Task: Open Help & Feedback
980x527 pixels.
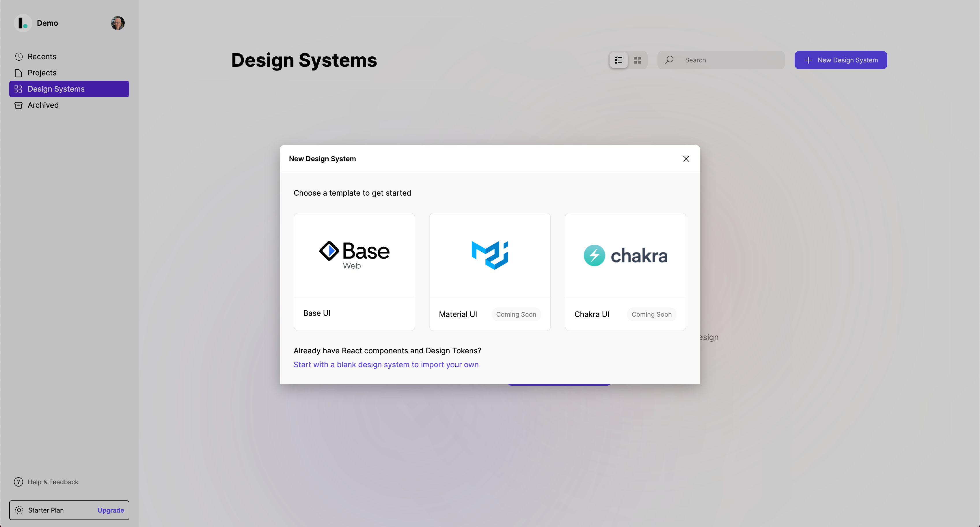Action: coord(46,482)
